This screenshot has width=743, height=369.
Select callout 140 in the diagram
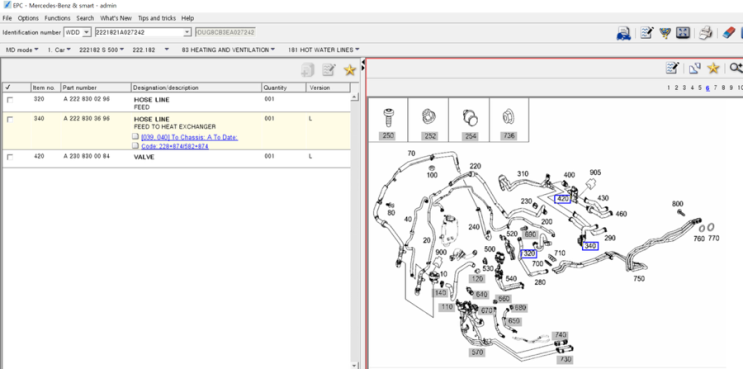[440, 293]
